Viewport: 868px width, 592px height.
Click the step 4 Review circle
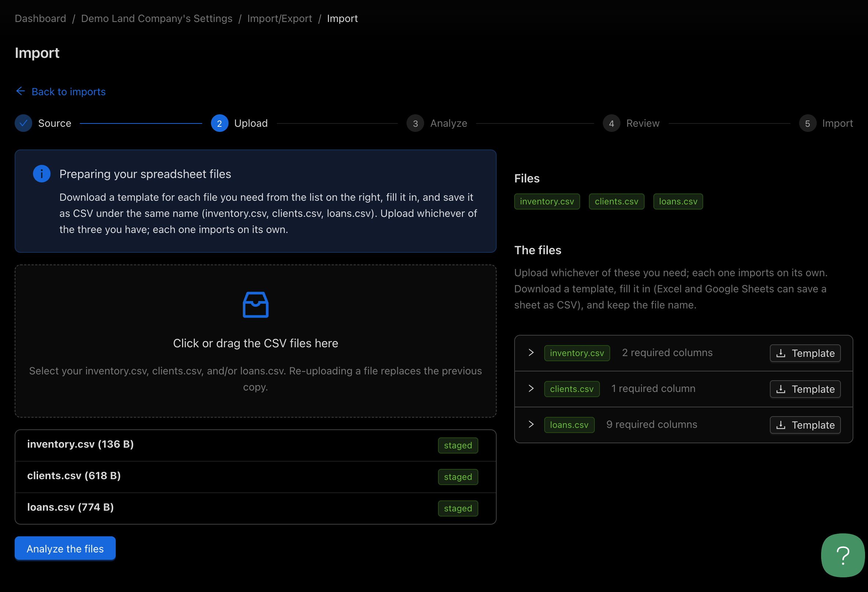tap(611, 123)
